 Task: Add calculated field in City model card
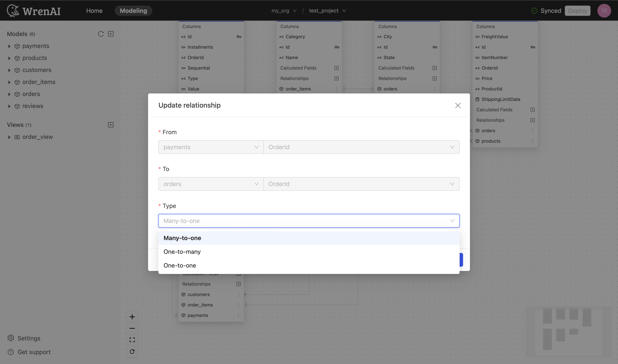point(435,68)
